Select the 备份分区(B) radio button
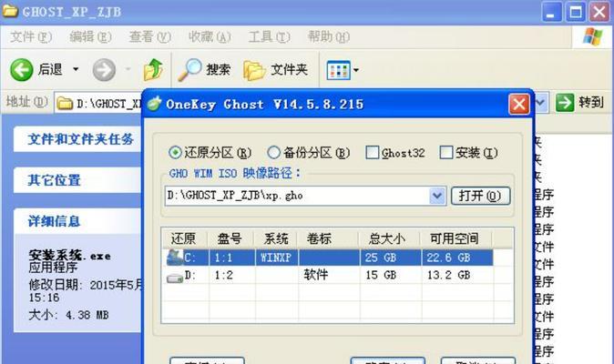Screen dimensions: 614x364 273,153
